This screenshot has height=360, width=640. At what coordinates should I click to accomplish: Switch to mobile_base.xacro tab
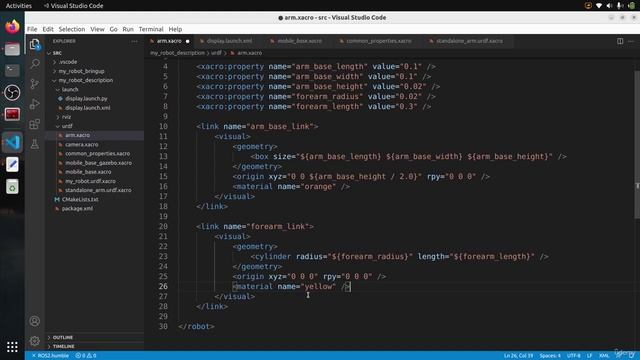[x=300, y=41]
